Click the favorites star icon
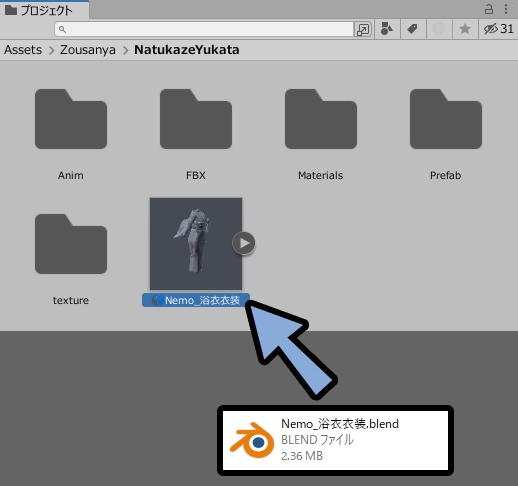The height and width of the screenshot is (486, 518). point(465,29)
